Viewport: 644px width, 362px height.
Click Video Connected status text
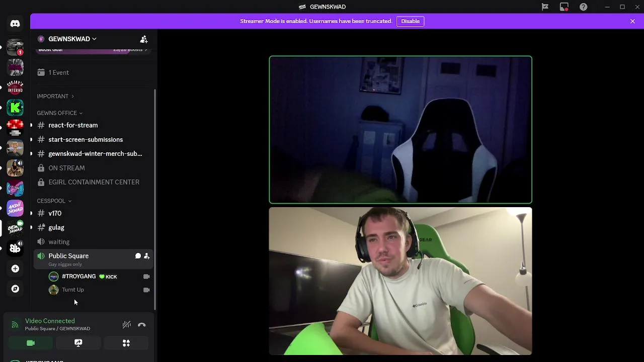click(50, 321)
